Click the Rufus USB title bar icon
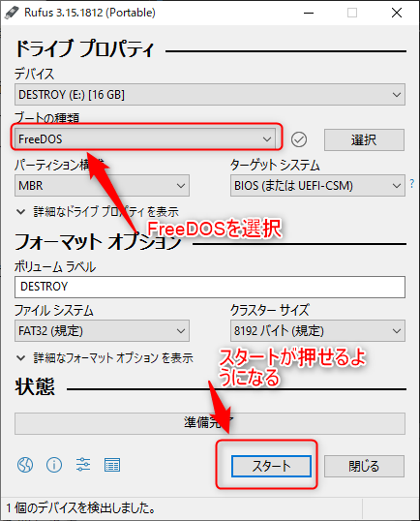The width and height of the screenshot is (420, 521). tap(12, 13)
